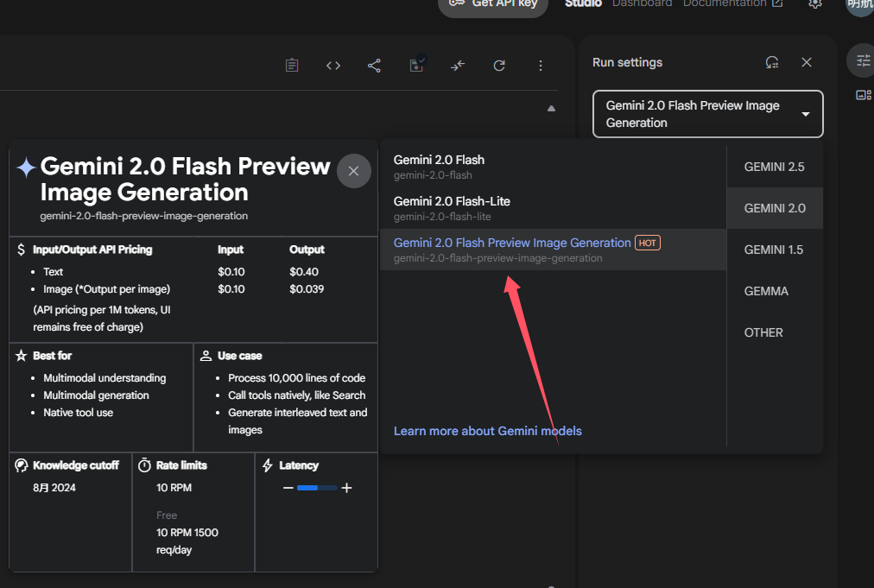
Task: Click the gemini-2.0-flash-preview-image-generation ID under card title
Action: click(144, 216)
